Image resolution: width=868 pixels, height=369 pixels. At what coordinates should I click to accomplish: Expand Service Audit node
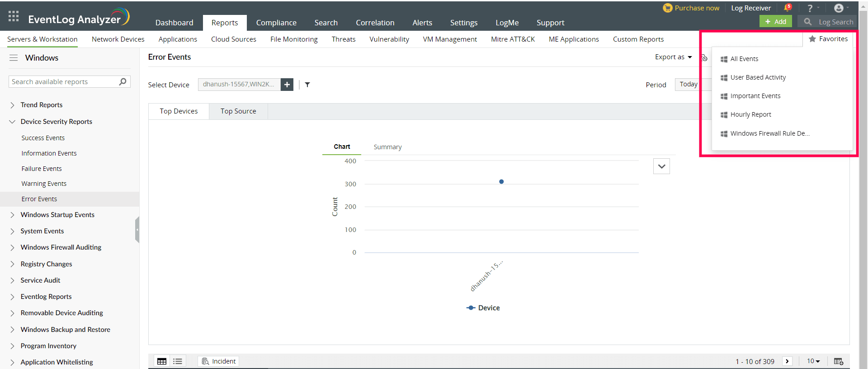click(12, 280)
